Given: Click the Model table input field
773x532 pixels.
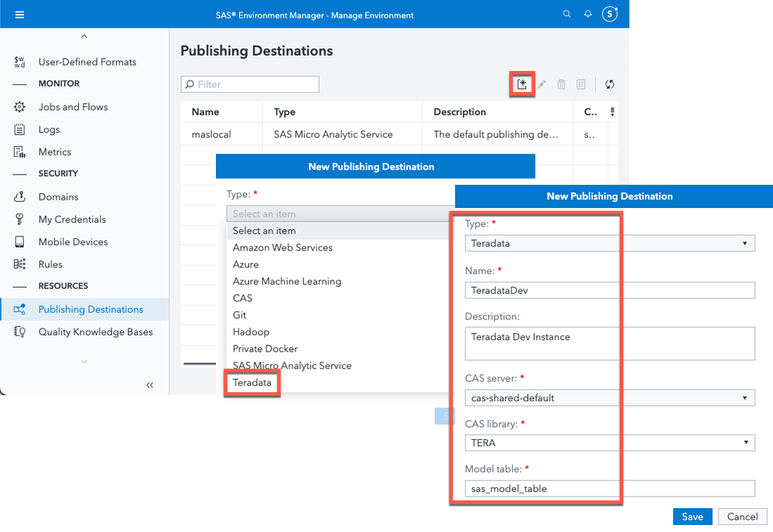Looking at the screenshot, I should point(609,489).
